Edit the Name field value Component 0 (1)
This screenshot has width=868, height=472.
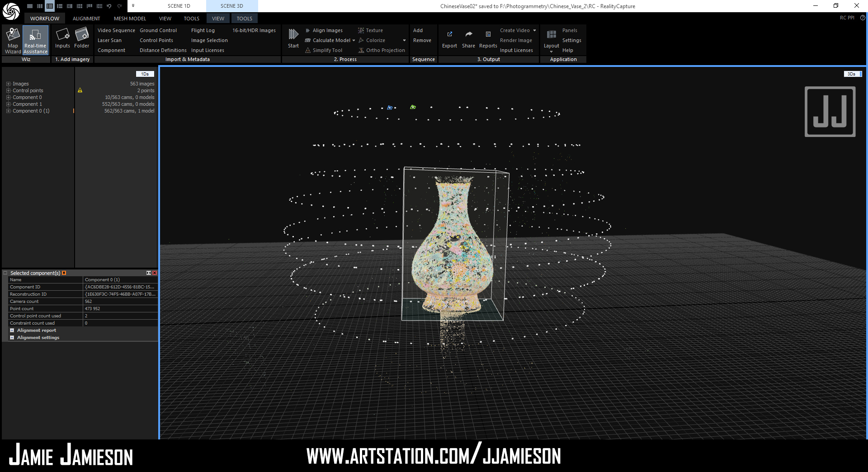120,280
